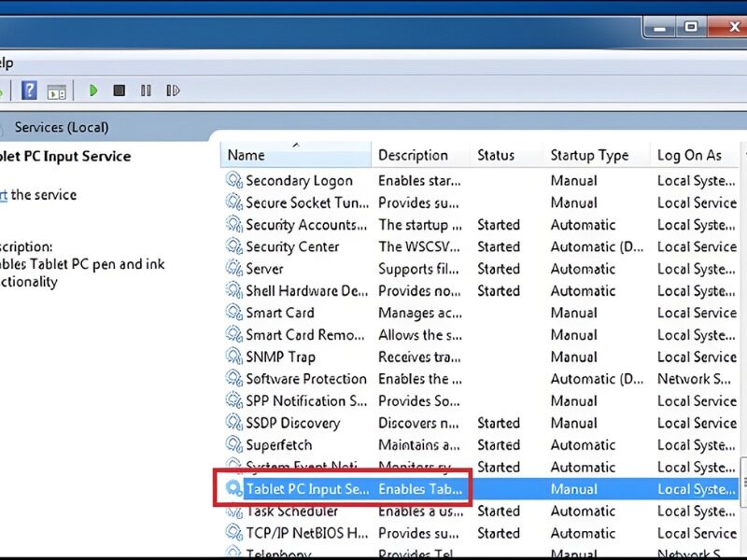Click the Pause Service toolbar icon
The height and width of the screenshot is (560, 747).
[146, 91]
